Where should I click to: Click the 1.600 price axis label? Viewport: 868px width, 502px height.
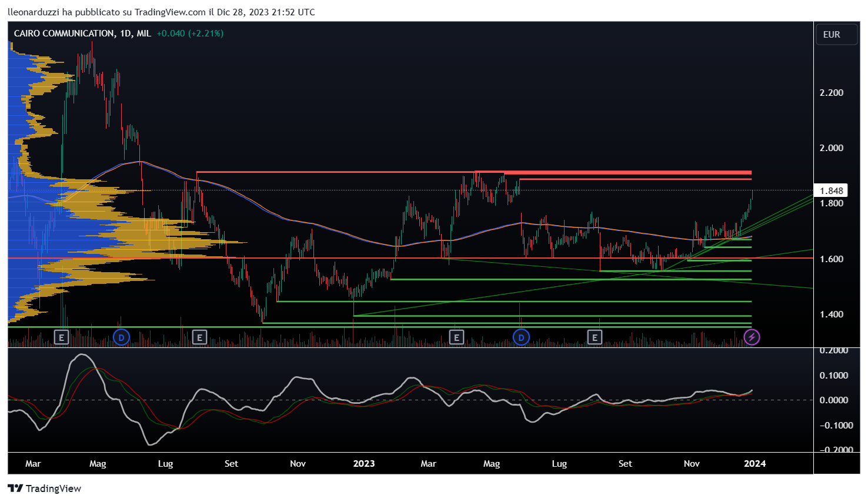click(831, 259)
